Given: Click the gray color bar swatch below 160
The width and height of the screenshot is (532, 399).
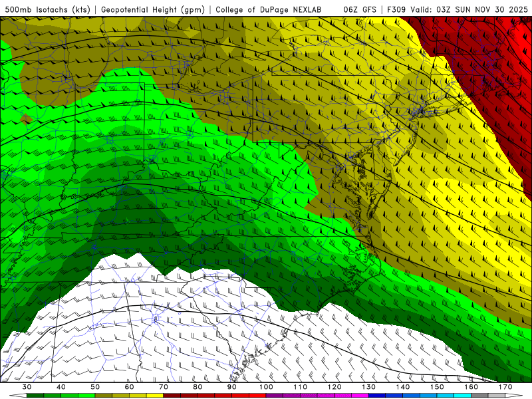Looking at the screenshot, I should [x=479, y=396].
